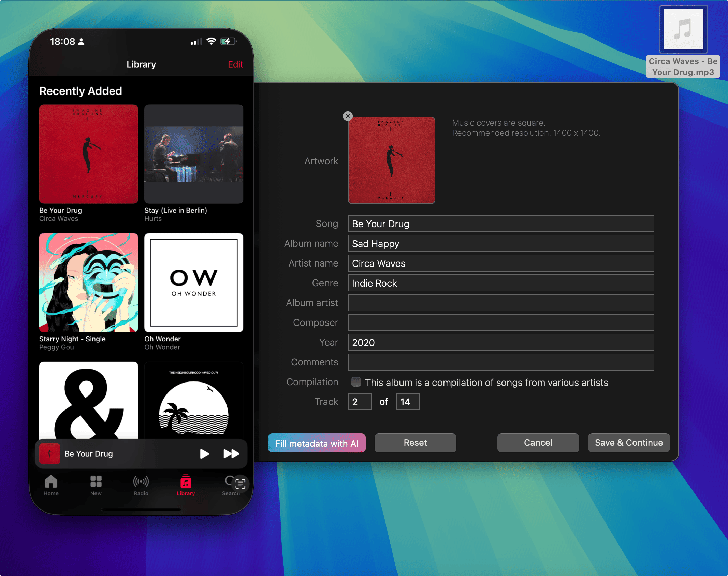Click the empty Composer field
Image resolution: width=728 pixels, height=576 pixels.
tap(501, 323)
